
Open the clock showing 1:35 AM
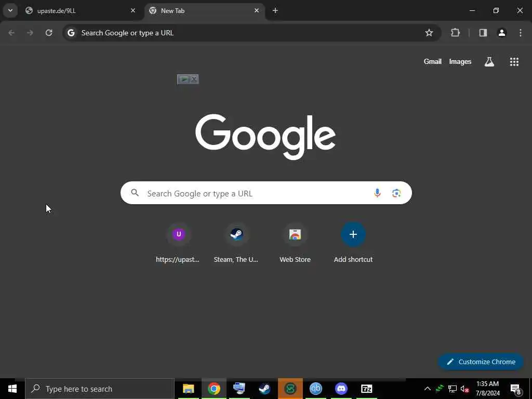(x=487, y=389)
